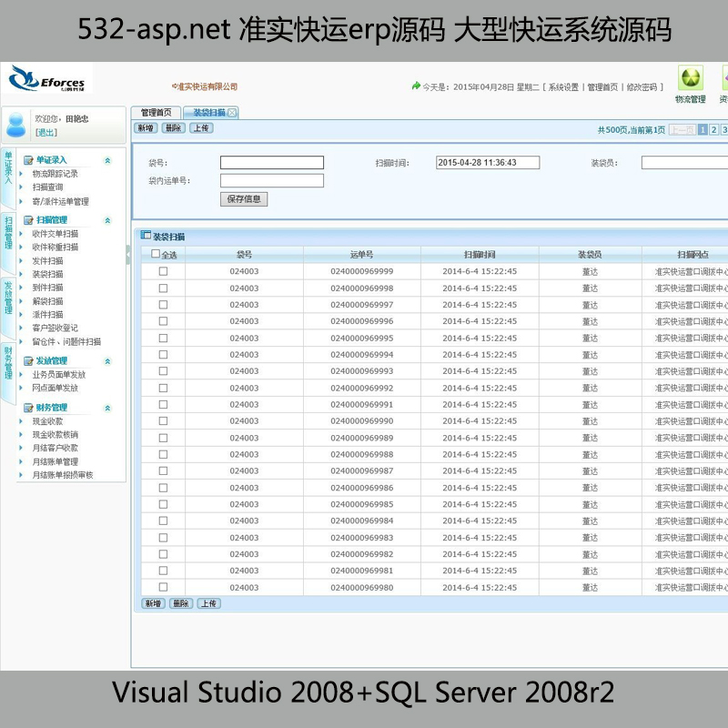Click the 扫描管理 section icon

[28, 220]
